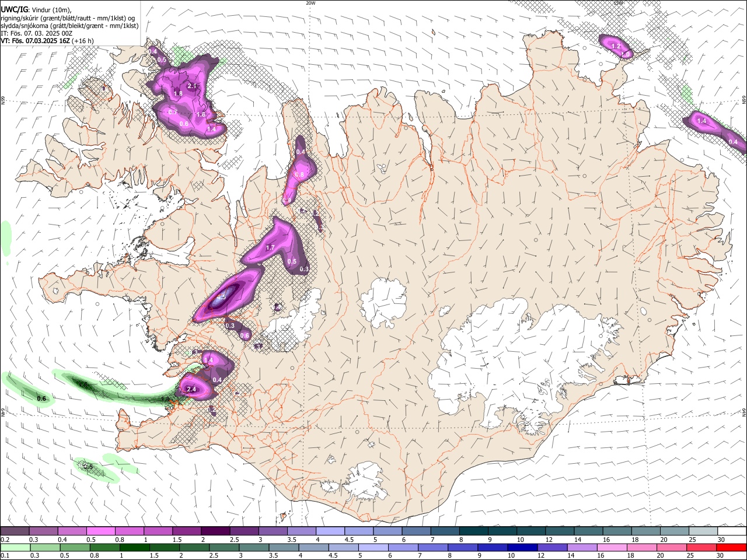This screenshot has width=747, height=560.
Task: Click the white Hofsjökull glacier in central Iceland
Action: 383,302
